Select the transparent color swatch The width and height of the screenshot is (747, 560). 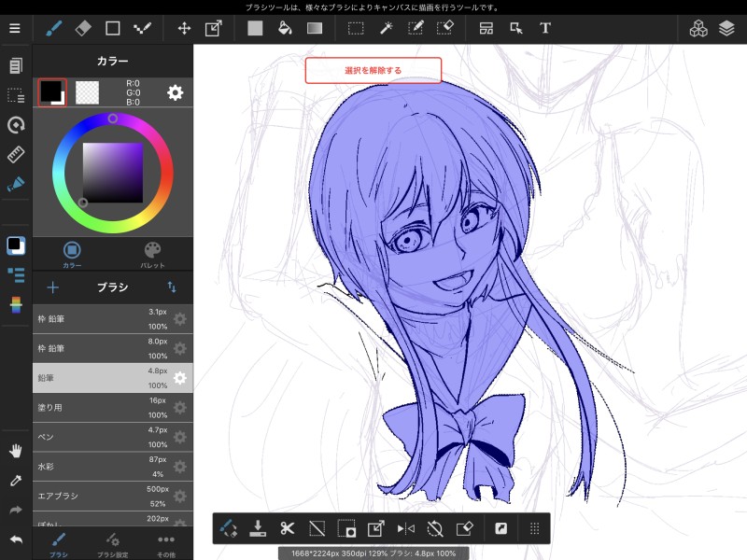87,92
